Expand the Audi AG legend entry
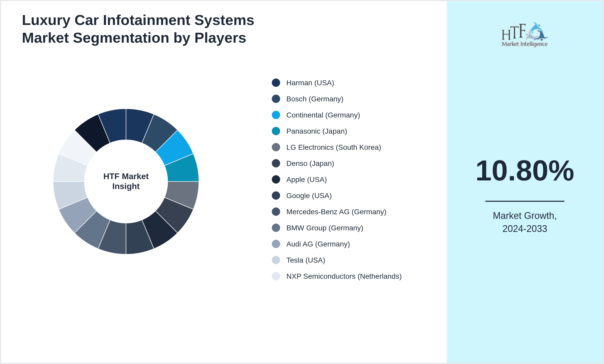Image resolution: width=604 pixels, height=364 pixels. tap(318, 244)
